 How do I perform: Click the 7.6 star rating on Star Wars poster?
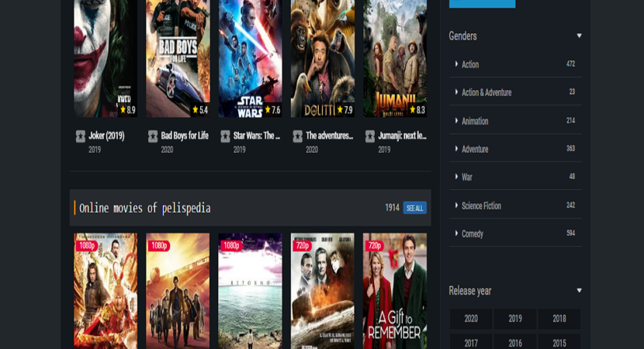tap(272, 109)
